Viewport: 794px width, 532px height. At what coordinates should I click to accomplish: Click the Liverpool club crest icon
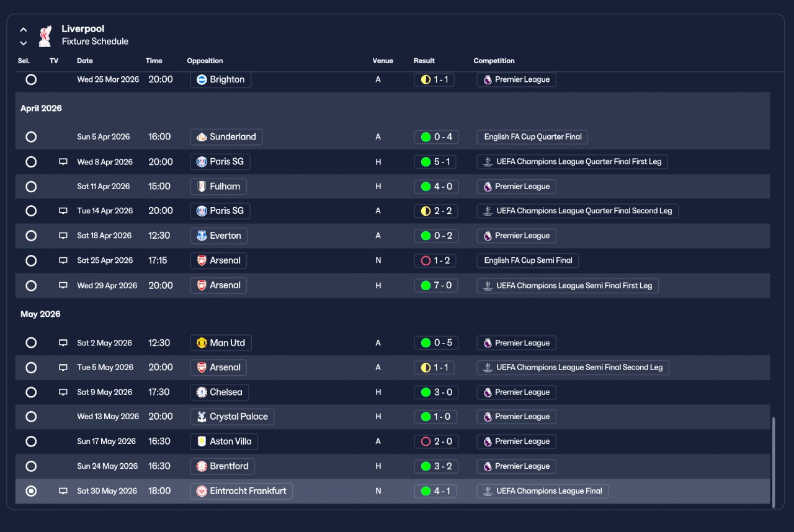pyautogui.click(x=45, y=35)
